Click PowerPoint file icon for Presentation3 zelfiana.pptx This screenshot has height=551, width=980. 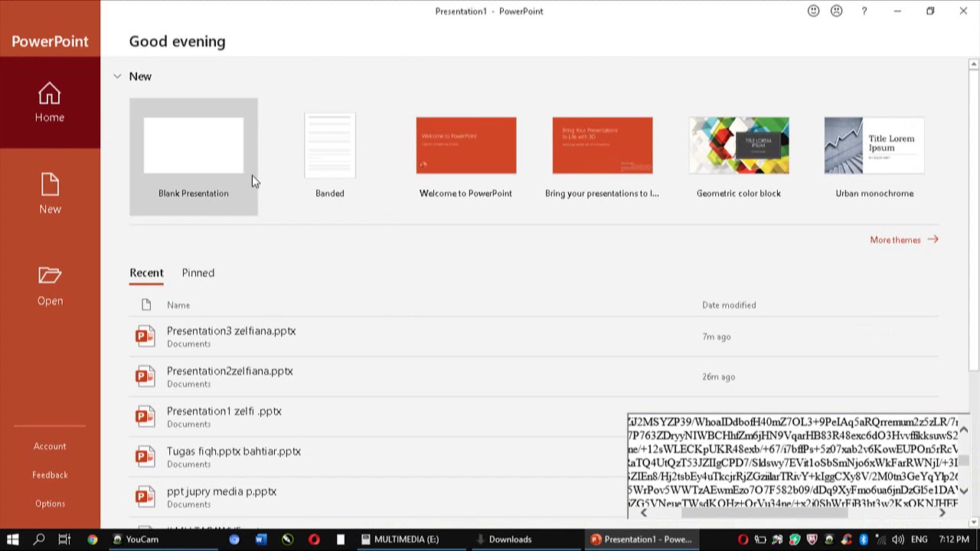[x=145, y=337]
